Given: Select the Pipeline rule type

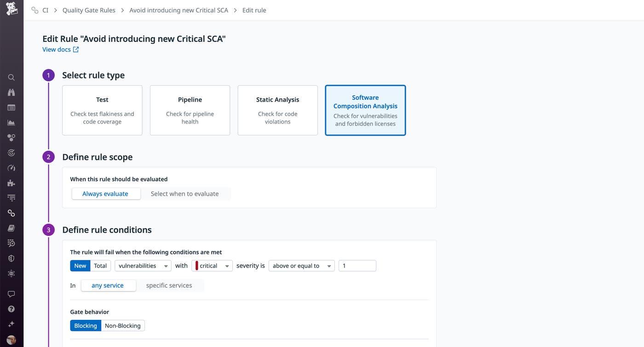Looking at the screenshot, I should [x=190, y=110].
